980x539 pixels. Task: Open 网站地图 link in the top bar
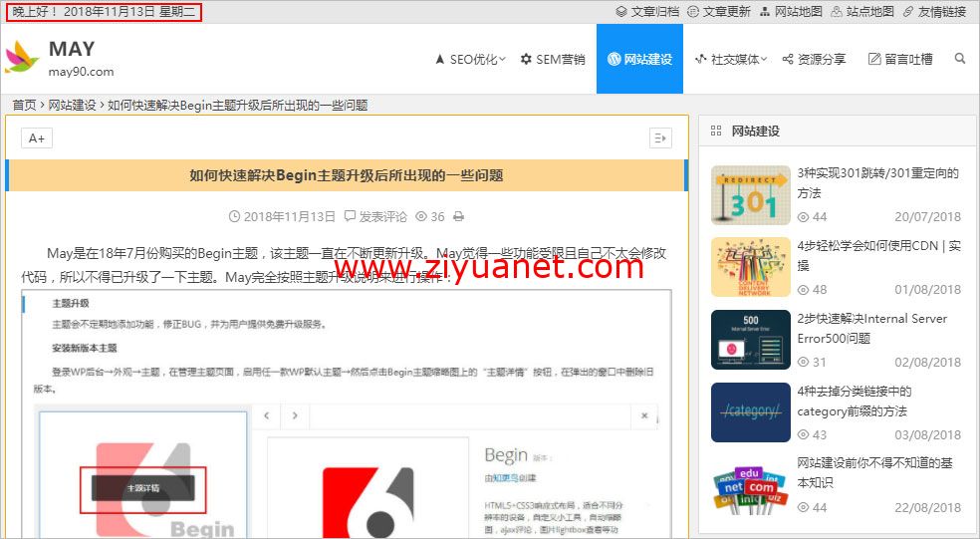(x=791, y=11)
